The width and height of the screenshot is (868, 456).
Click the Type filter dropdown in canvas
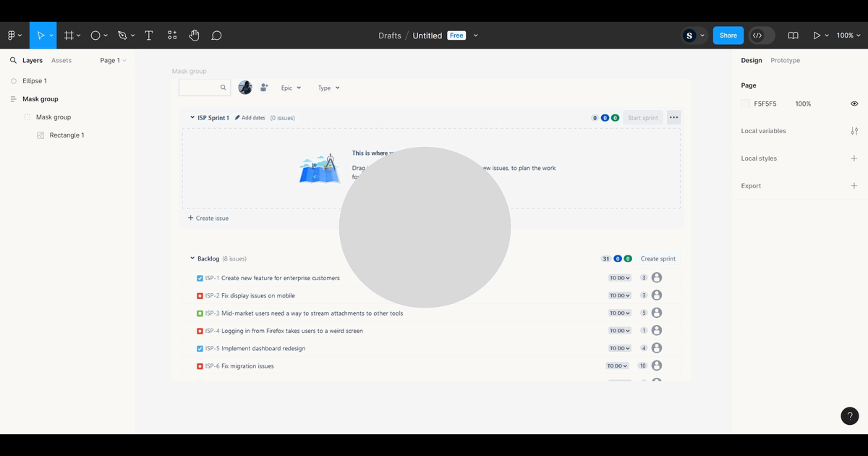point(328,88)
